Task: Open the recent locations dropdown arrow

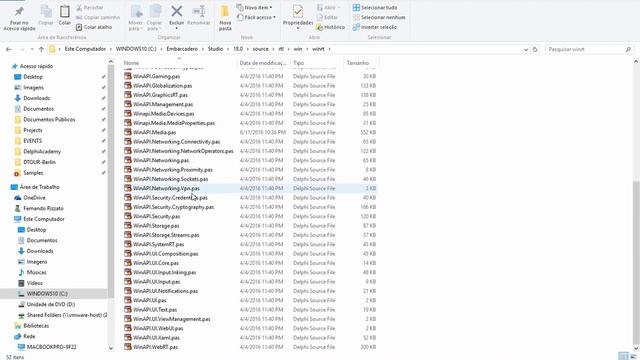Action: [32, 49]
